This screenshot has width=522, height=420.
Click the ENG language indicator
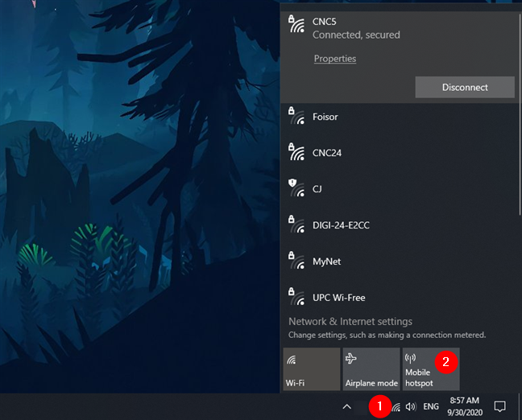click(x=431, y=406)
